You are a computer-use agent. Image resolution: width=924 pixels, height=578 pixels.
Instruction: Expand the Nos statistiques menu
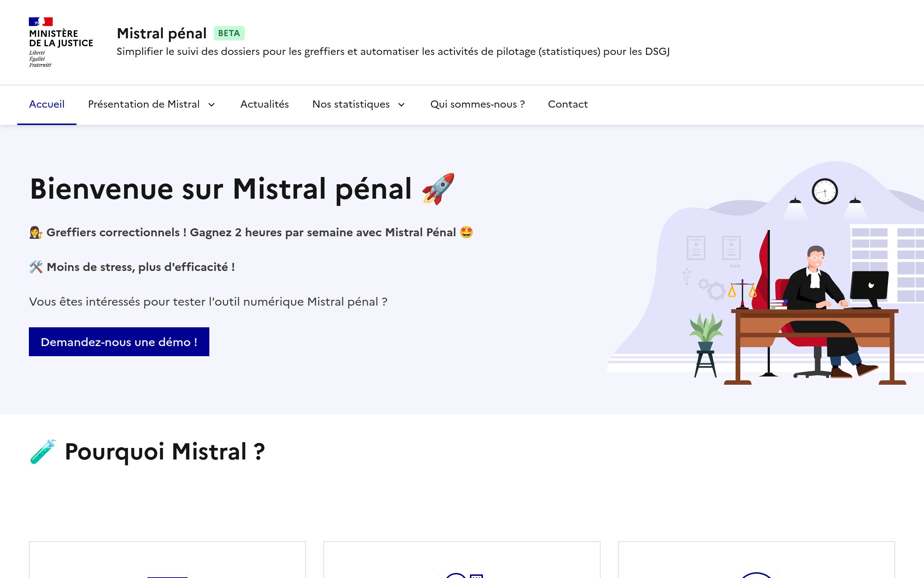tap(359, 104)
